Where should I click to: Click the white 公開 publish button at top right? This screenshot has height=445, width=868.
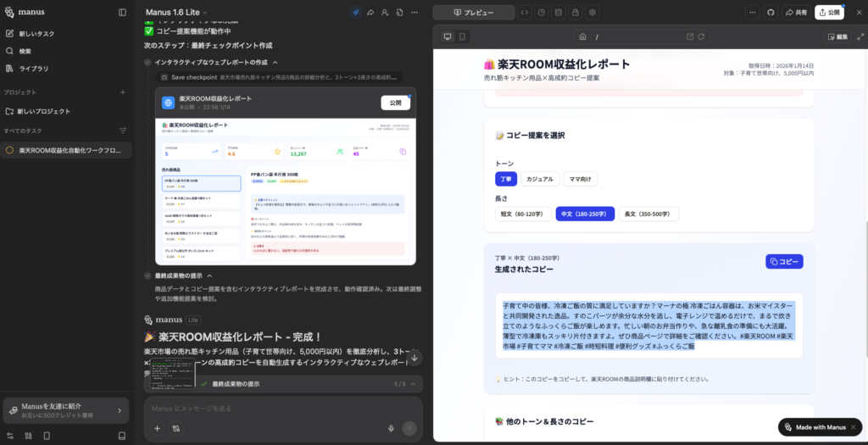click(x=830, y=12)
